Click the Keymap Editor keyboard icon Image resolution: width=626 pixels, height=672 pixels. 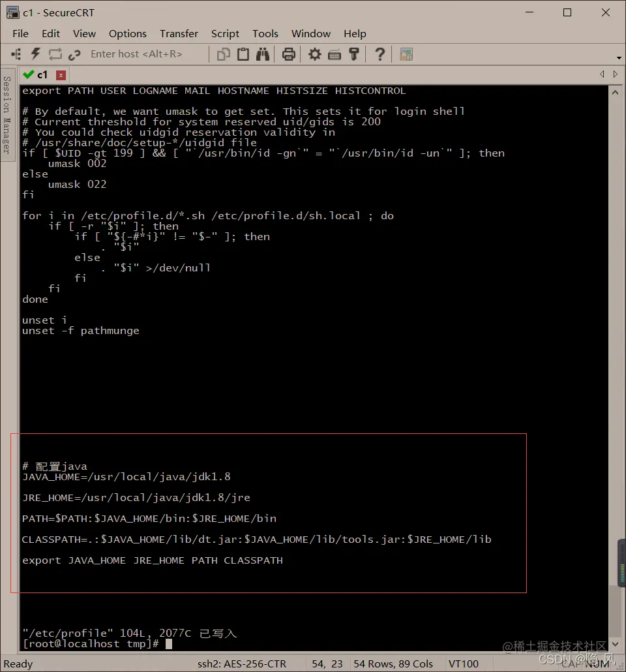tap(335, 55)
